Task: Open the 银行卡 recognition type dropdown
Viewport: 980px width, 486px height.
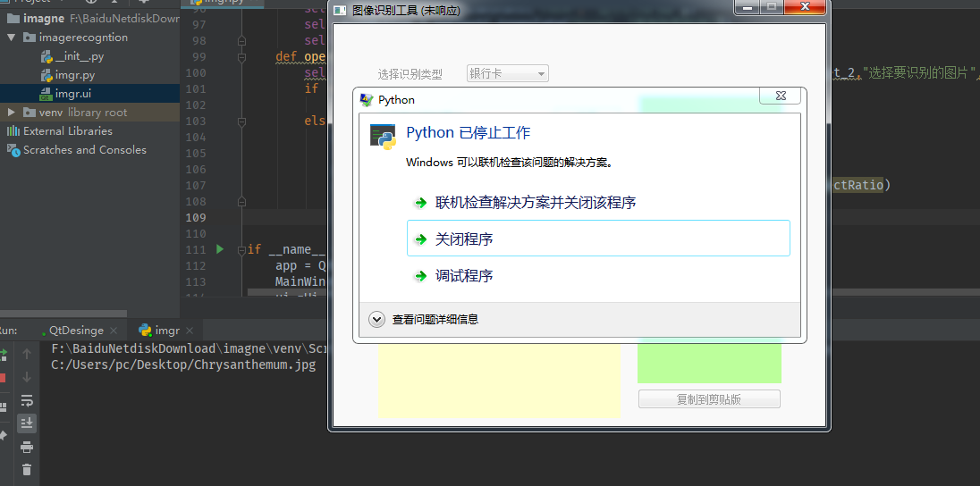Action: (508, 74)
